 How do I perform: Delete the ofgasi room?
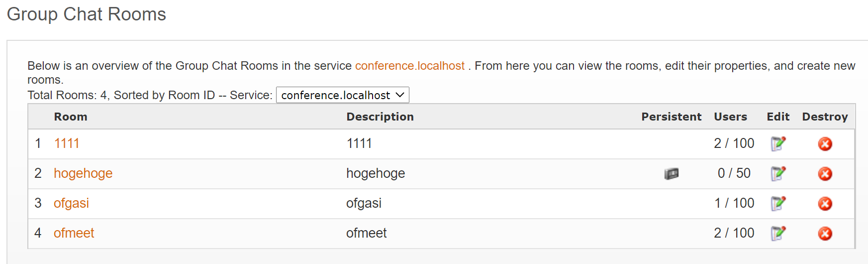pos(825,204)
